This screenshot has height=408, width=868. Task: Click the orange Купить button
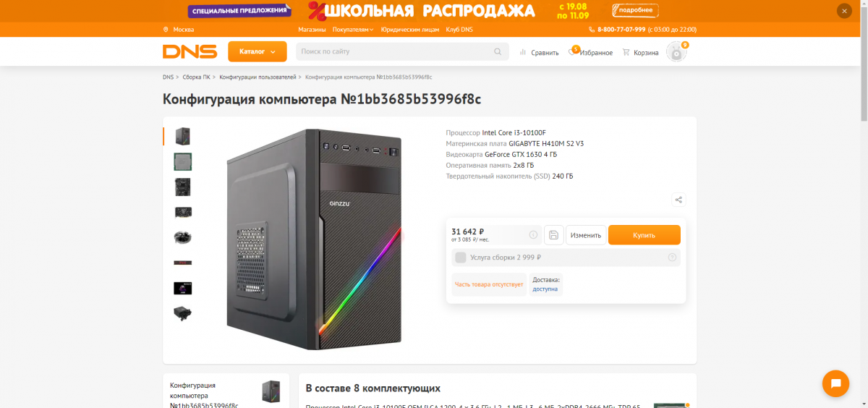pos(644,235)
